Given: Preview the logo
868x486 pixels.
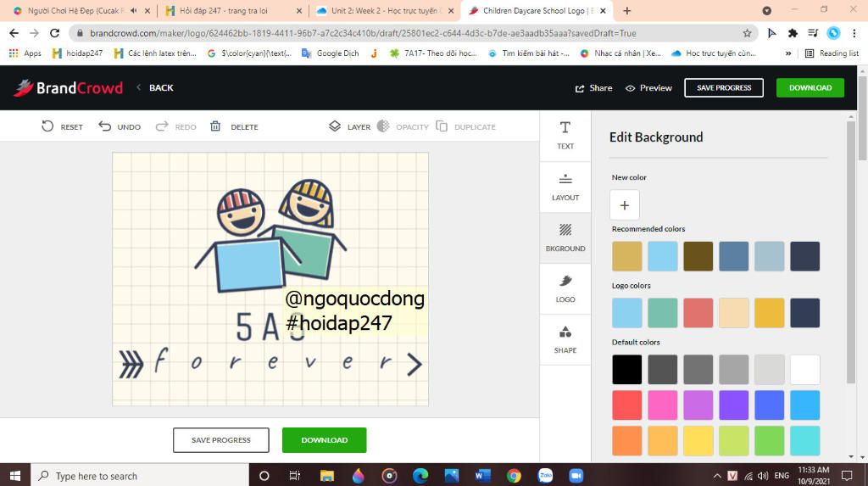Looking at the screenshot, I should pos(648,88).
